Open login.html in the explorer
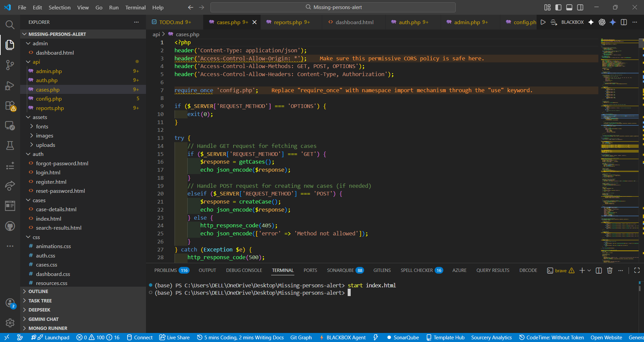The width and height of the screenshot is (644, 342). (x=48, y=172)
